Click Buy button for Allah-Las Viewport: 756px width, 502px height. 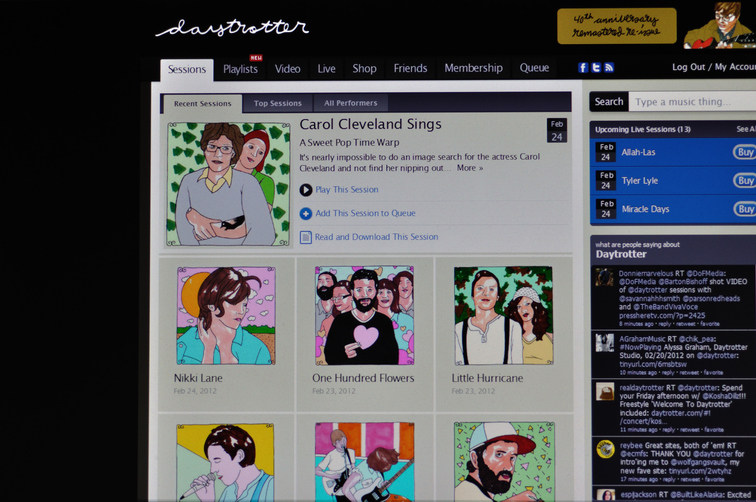tap(744, 152)
